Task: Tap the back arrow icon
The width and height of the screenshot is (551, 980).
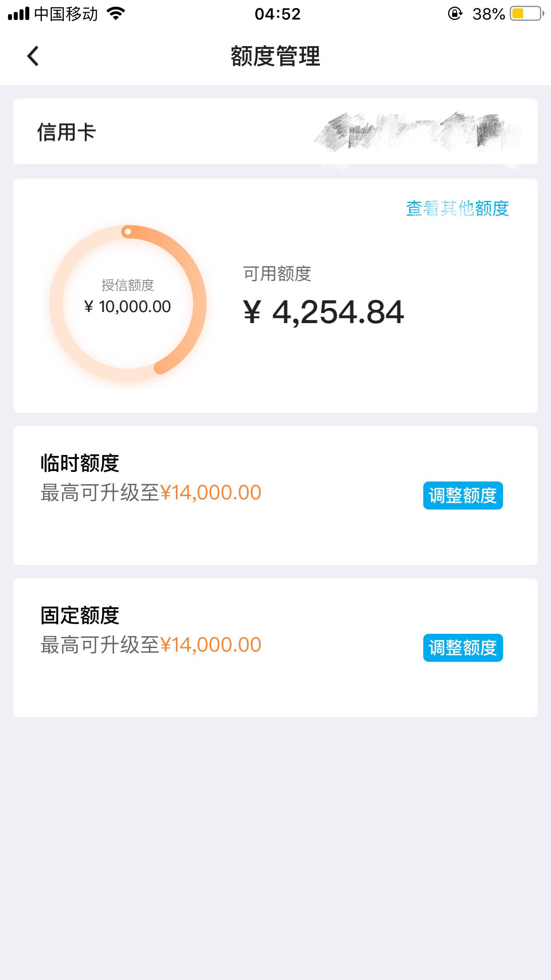Action: click(33, 56)
